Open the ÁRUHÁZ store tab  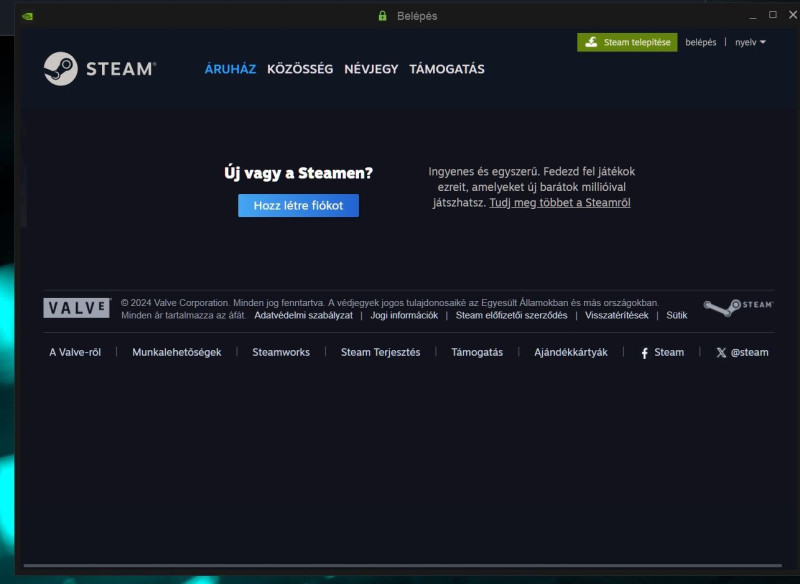point(230,69)
